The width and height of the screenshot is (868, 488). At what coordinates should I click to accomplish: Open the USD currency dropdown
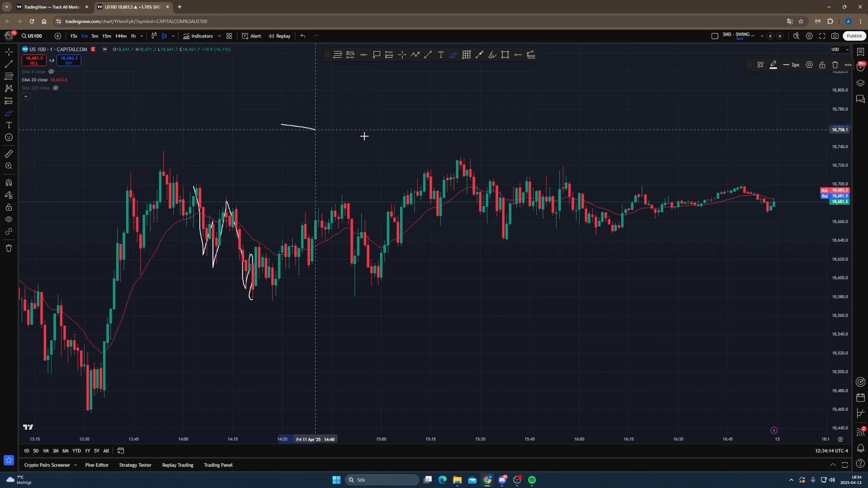(840, 50)
